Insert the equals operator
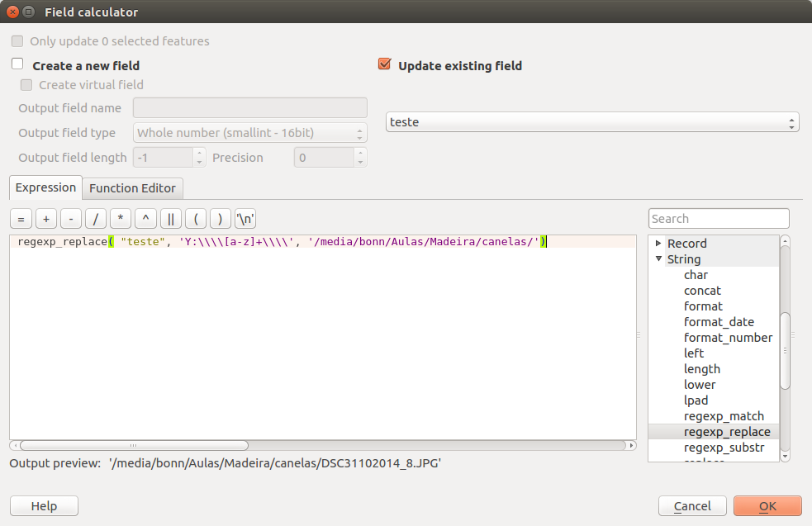Image resolution: width=812 pixels, height=526 pixels. (x=21, y=219)
